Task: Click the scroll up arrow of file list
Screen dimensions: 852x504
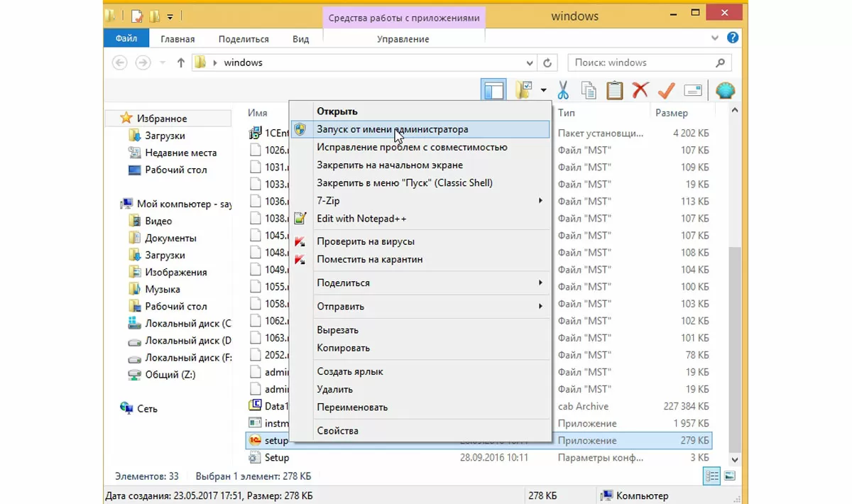Action: click(735, 111)
